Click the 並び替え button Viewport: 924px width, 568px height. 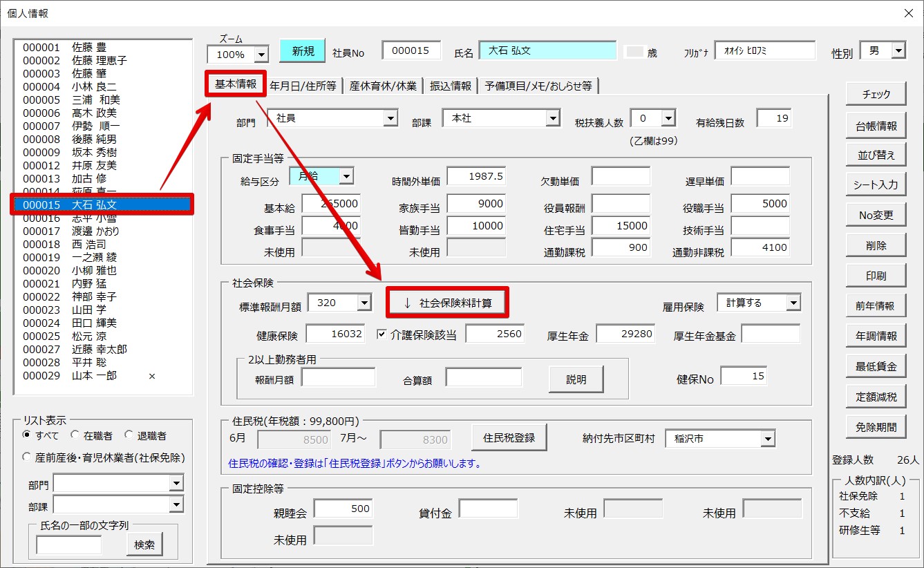[x=876, y=155]
